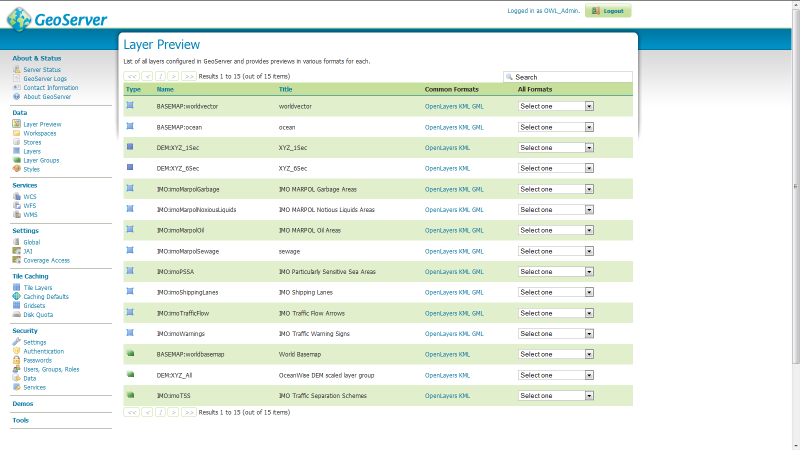Open OpenLayers preview for DEM:XYZ_All
The image size is (800, 450).
[441, 375]
